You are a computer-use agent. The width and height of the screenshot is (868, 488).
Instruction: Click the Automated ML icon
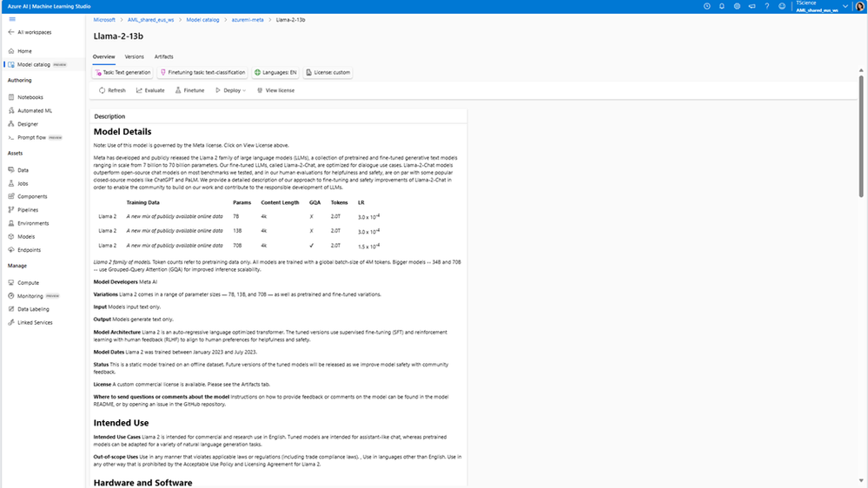click(x=11, y=110)
